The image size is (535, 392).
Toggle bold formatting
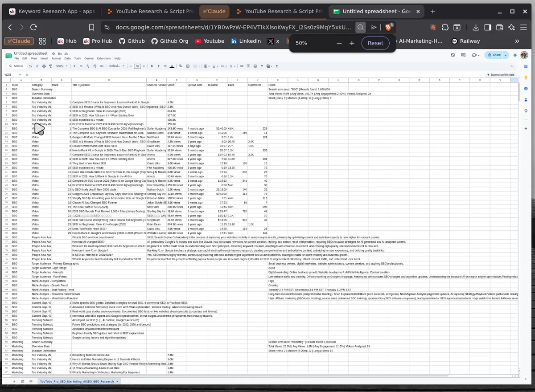tap(152, 66)
